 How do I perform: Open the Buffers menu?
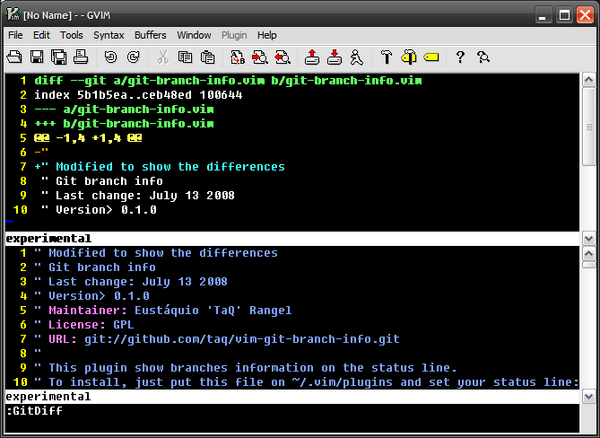pyautogui.click(x=151, y=35)
